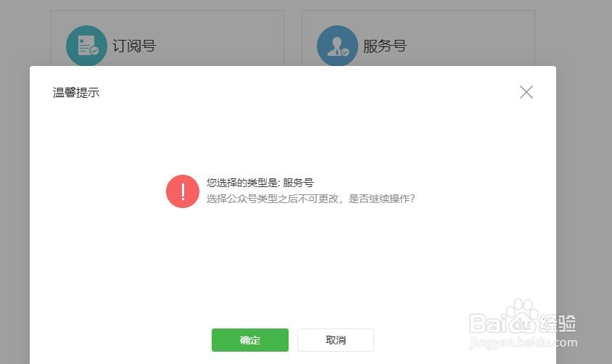Close the 温馨提示 dialog with the X
This screenshot has width=612, height=364.
(526, 92)
